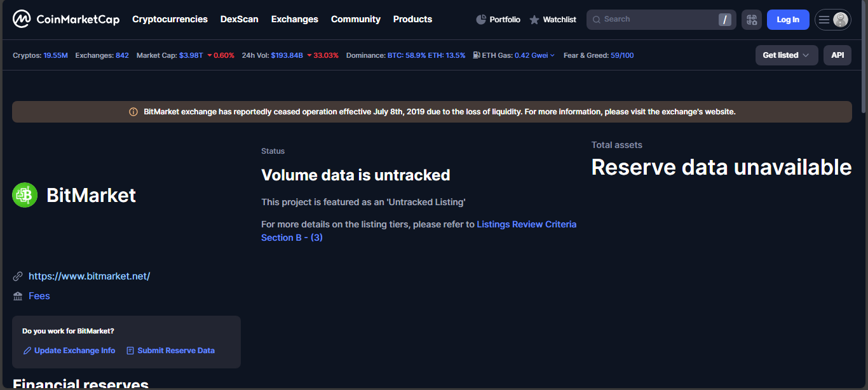
Task: Click the Submit Reserve Data document icon
Action: click(130, 351)
